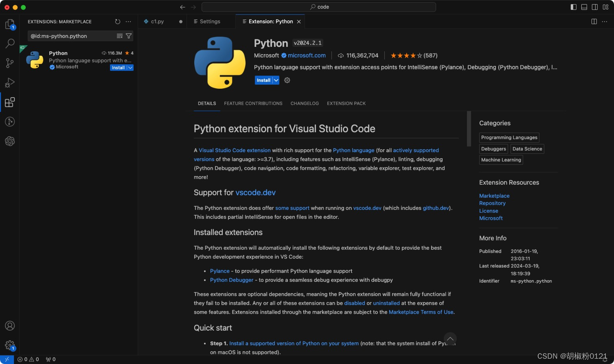614x364 pixels.
Task: Click the Python logo in extension header
Action: [220, 63]
